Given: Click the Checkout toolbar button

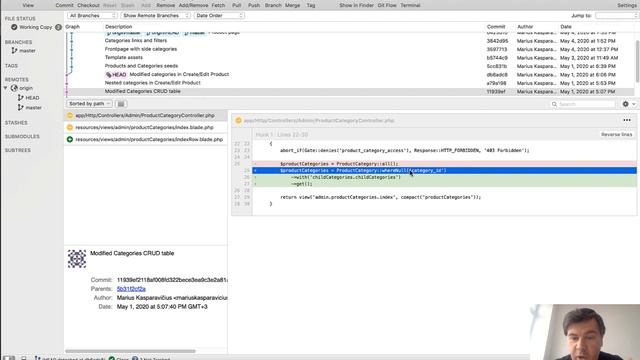Looking at the screenshot, I should click(88, 5).
